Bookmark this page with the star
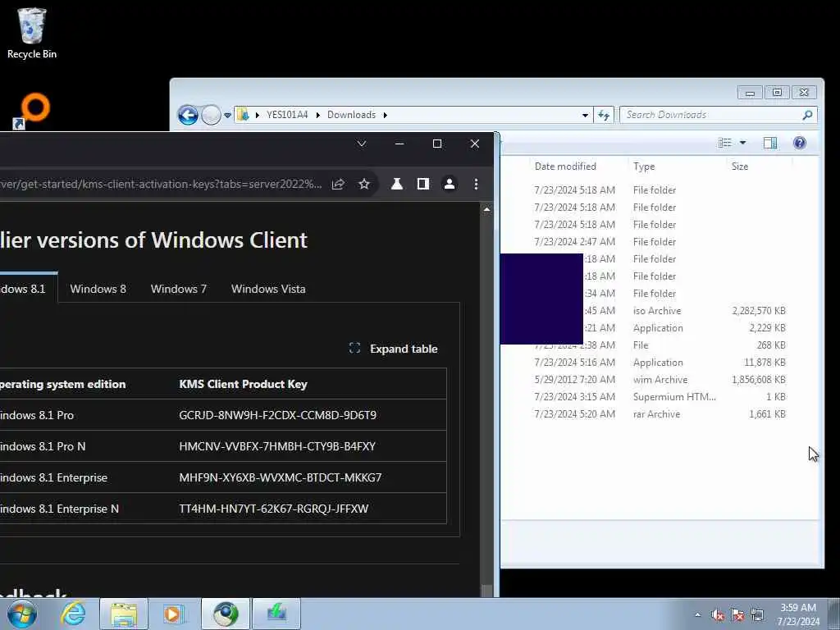Viewport: 840px width, 630px height. 364,184
